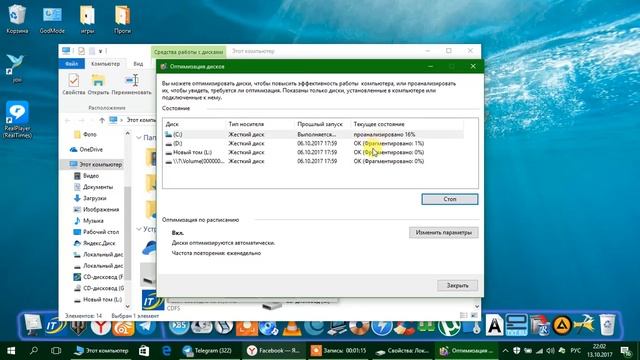Click the Открыть ribbon icon
The image size is (640, 360).
(x=98, y=84)
